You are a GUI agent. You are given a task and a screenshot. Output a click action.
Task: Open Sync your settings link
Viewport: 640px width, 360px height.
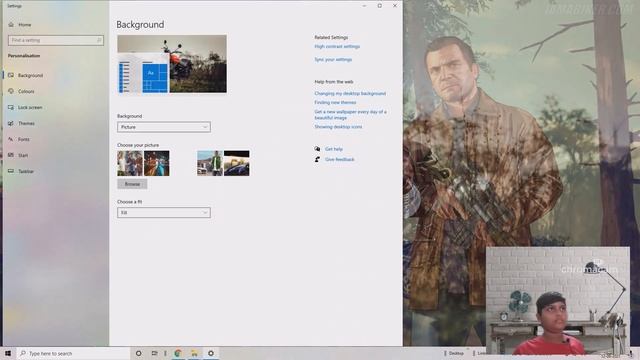tap(333, 60)
